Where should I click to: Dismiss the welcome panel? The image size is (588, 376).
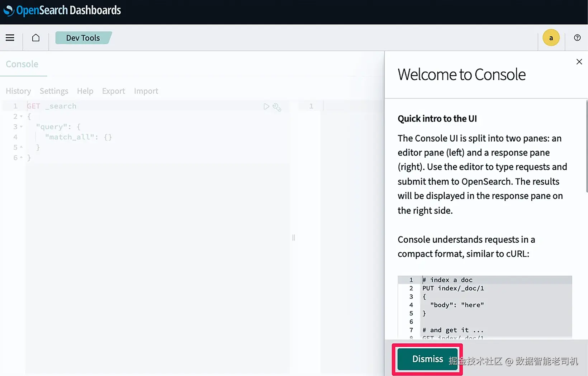427,359
